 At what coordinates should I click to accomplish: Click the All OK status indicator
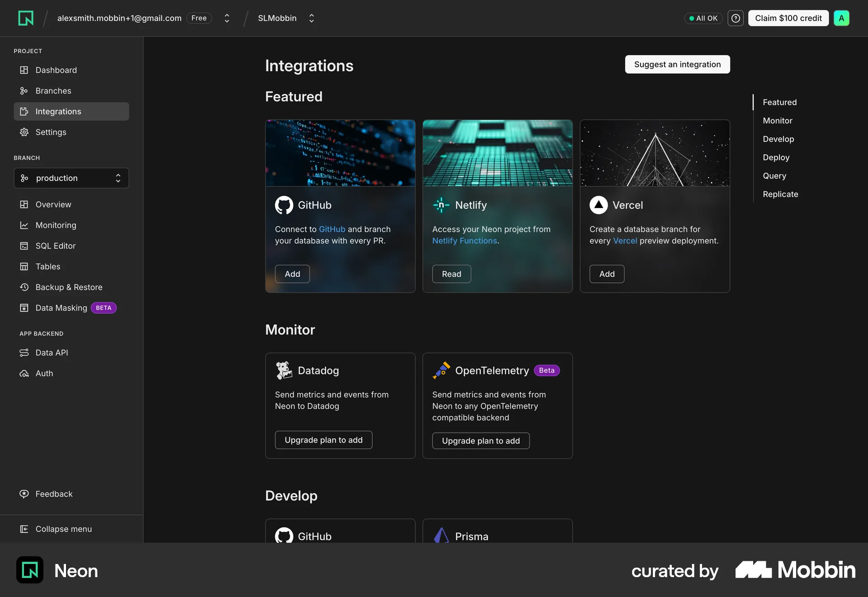click(703, 18)
